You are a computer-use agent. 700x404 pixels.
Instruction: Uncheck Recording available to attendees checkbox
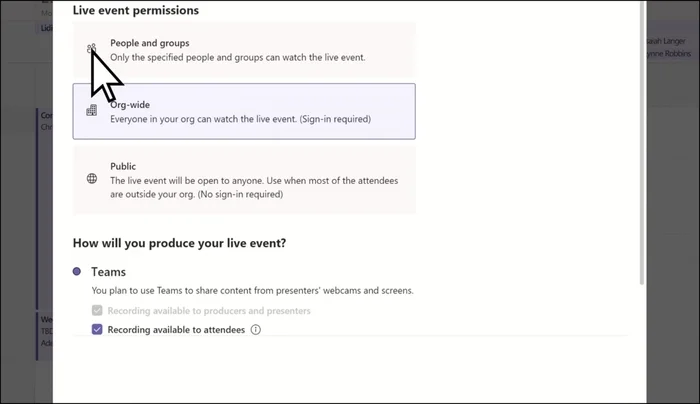pyautogui.click(x=97, y=329)
